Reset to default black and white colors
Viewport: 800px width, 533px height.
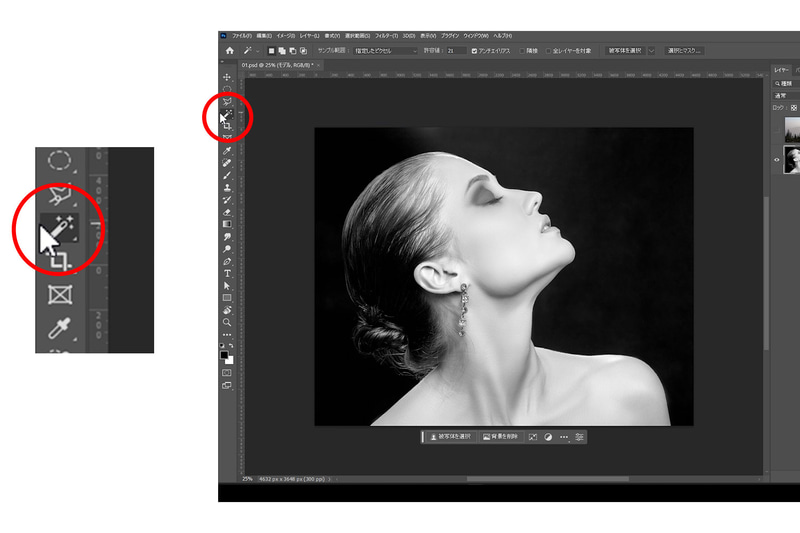(222, 346)
